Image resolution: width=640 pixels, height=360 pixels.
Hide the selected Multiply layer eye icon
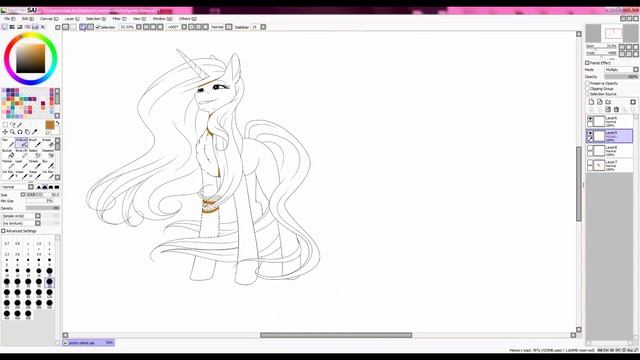[x=590, y=133]
